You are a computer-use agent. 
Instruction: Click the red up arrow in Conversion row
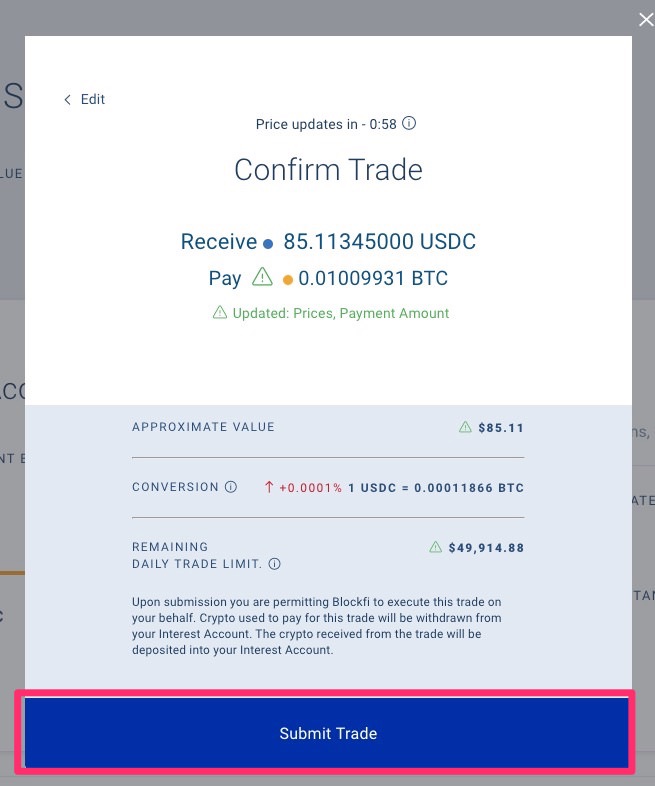pyautogui.click(x=269, y=488)
